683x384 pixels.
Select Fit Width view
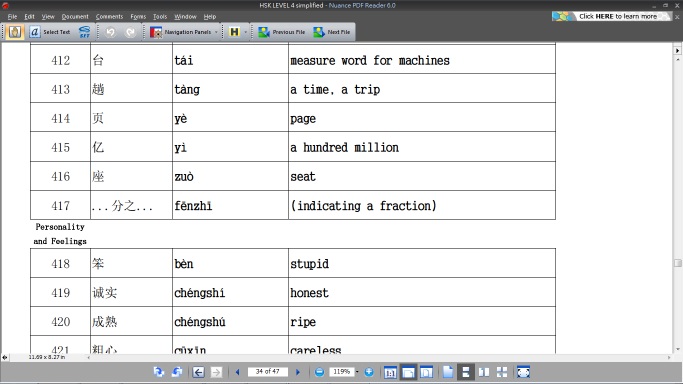point(408,372)
